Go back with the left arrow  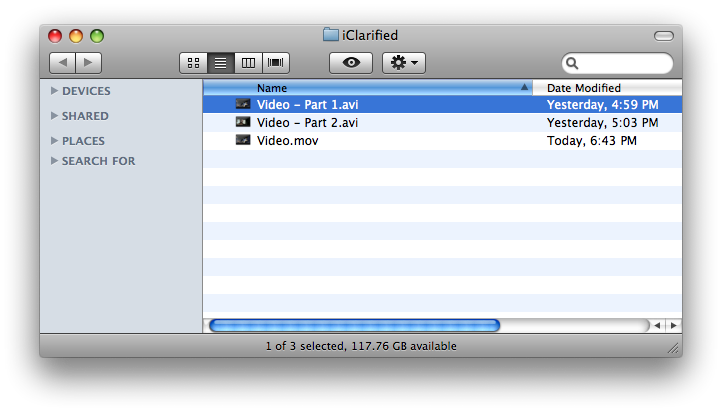coord(62,63)
